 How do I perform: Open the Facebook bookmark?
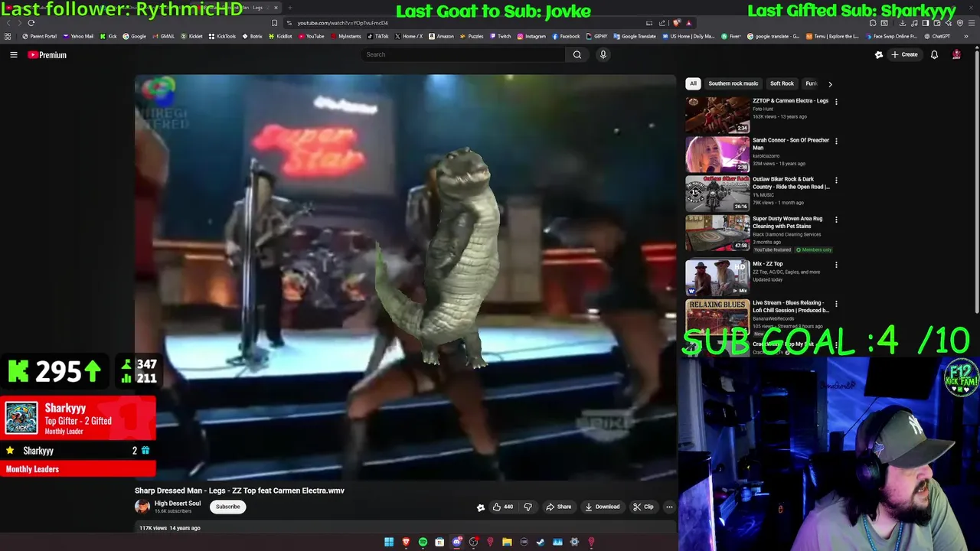pos(566,36)
